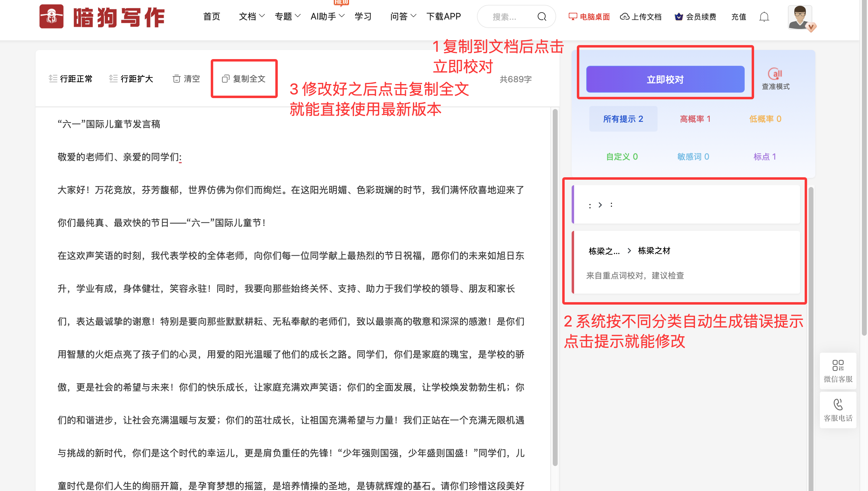Screen dimensions: 868x491
Task: Click text 来自重点词校对，建议检查
Action: point(635,275)
